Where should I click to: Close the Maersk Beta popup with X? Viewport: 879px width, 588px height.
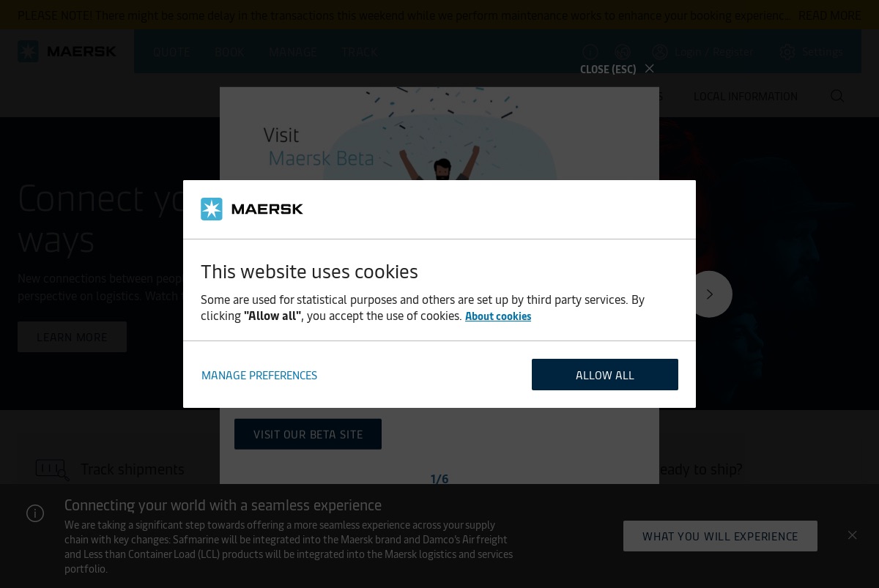pos(649,69)
